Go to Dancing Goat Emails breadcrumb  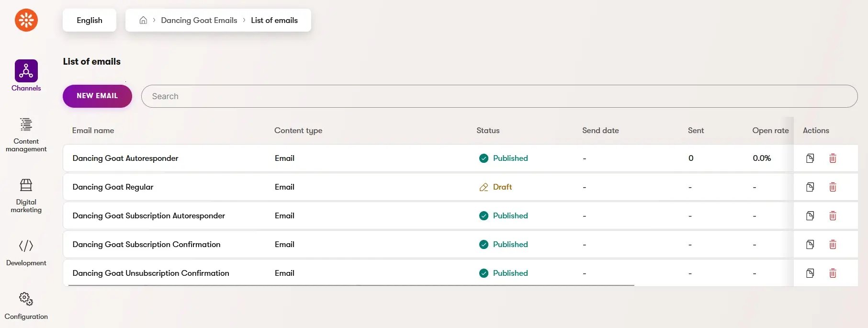pos(199,20)
